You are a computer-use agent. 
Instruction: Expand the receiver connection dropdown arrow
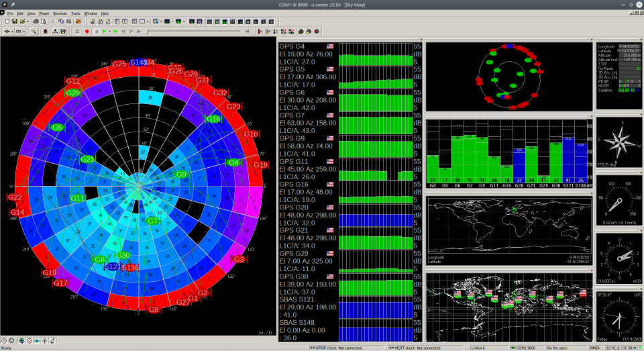pos(12,32)
